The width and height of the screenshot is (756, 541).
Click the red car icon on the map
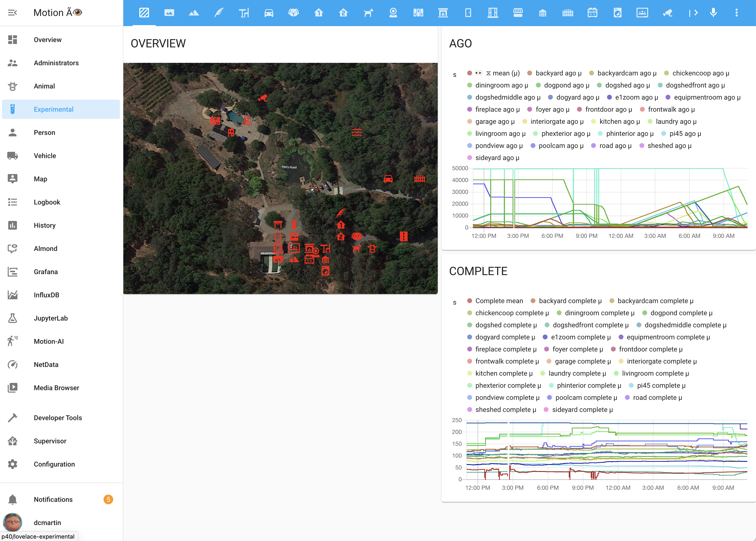(x=388, y=179)
